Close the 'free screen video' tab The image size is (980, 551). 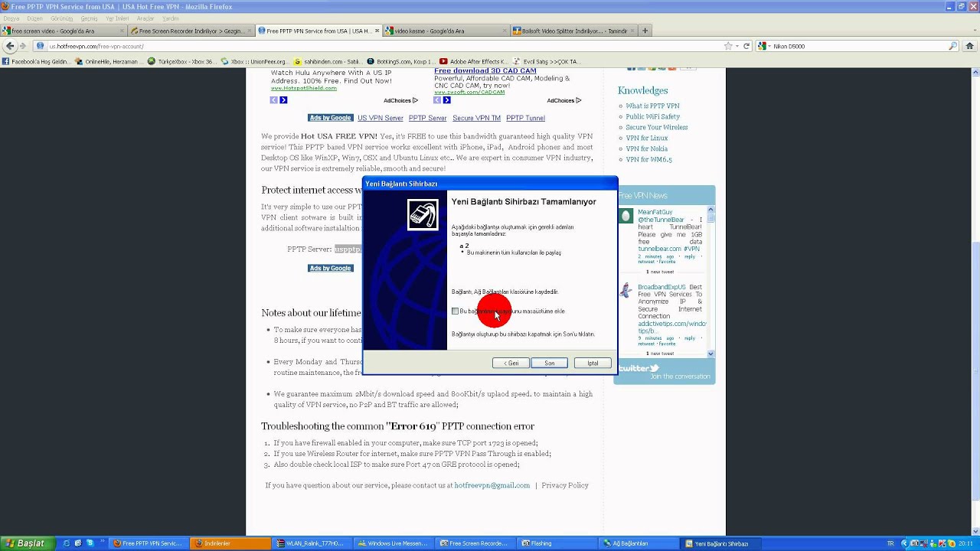coord(122,31)
